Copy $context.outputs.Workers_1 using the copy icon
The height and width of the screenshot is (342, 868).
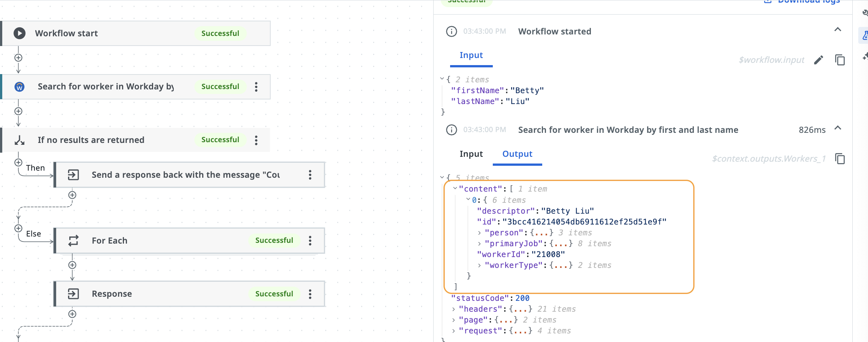(840, 159)
